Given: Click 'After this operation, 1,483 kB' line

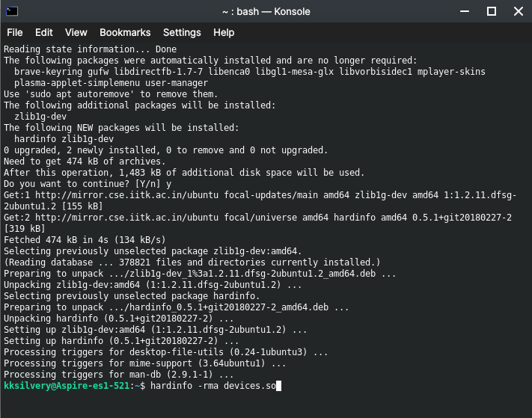Looking at the screenshot, I should pyautogui.click(x=184, y=173).
